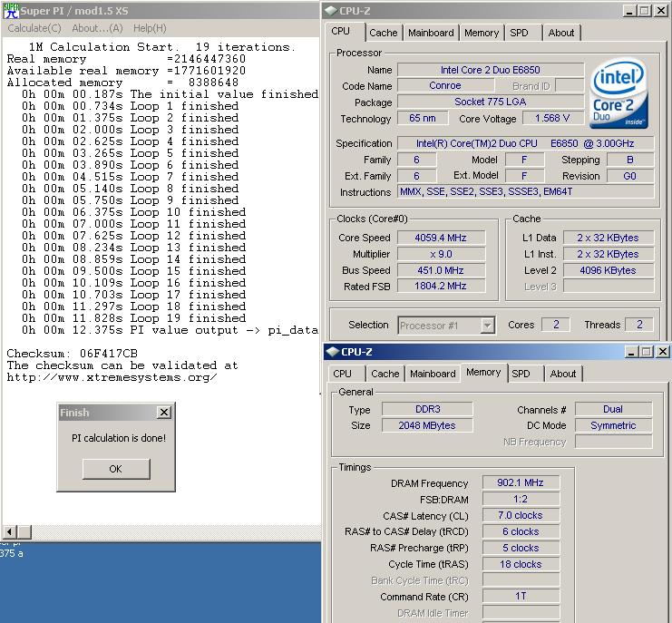672x623 pixels.
Task: Click the '2048 MBytes' memory size value
Action: [x=427, y=425]
